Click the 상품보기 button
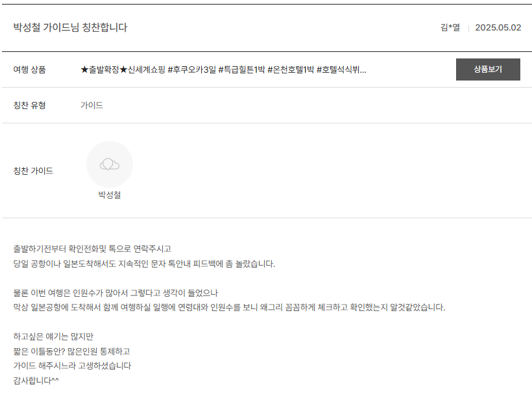 [488, 69]
